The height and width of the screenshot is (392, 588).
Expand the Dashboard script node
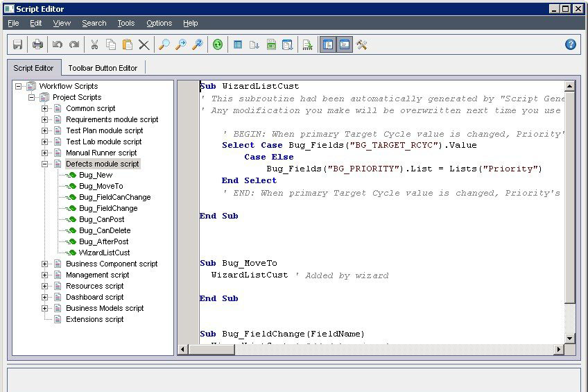coord(44,297)
